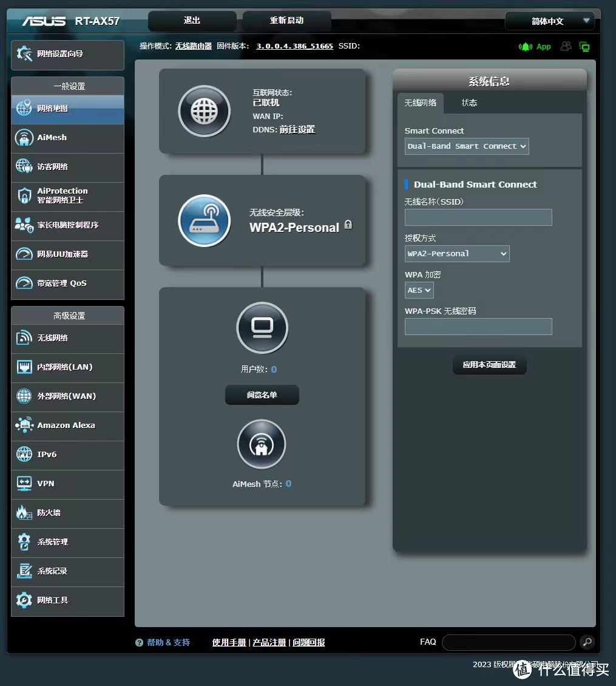Open the AiMesh sidebar entry
The height and width of the screenshot is (686, 616).
67,138
